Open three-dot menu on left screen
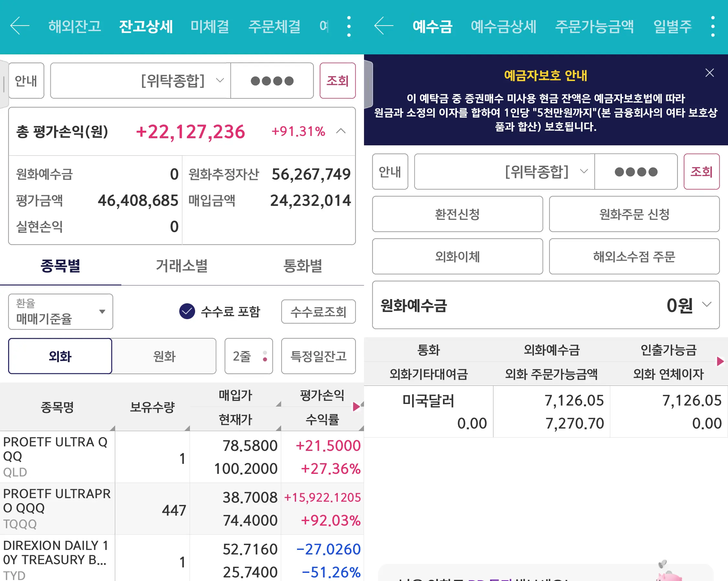The image size is (728, 581). pyautogui.click(x=349, y=26)
